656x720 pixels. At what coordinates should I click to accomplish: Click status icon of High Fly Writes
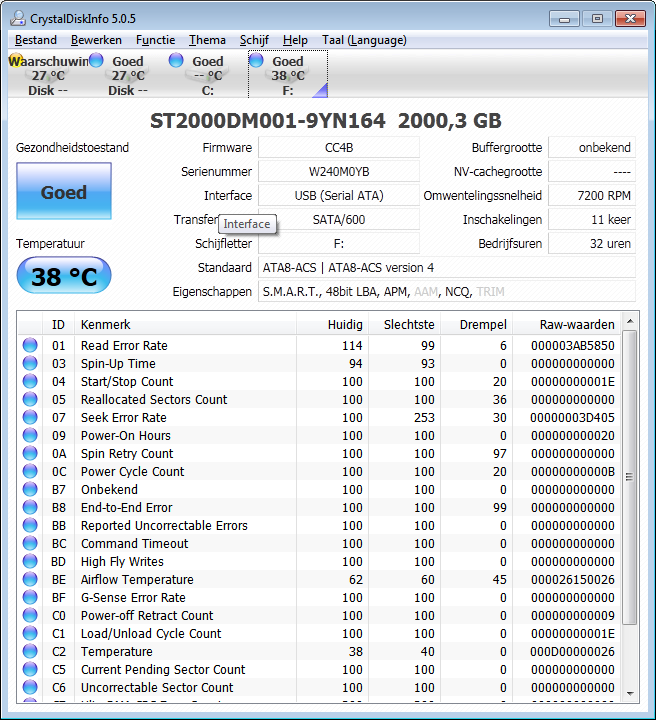[30, 561]
